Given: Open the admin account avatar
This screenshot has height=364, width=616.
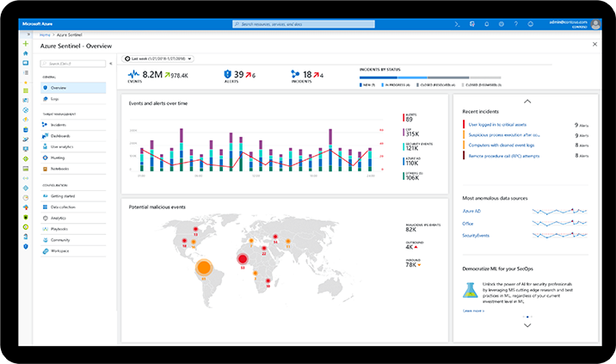Looking at the screenshot, I should 595,24.
